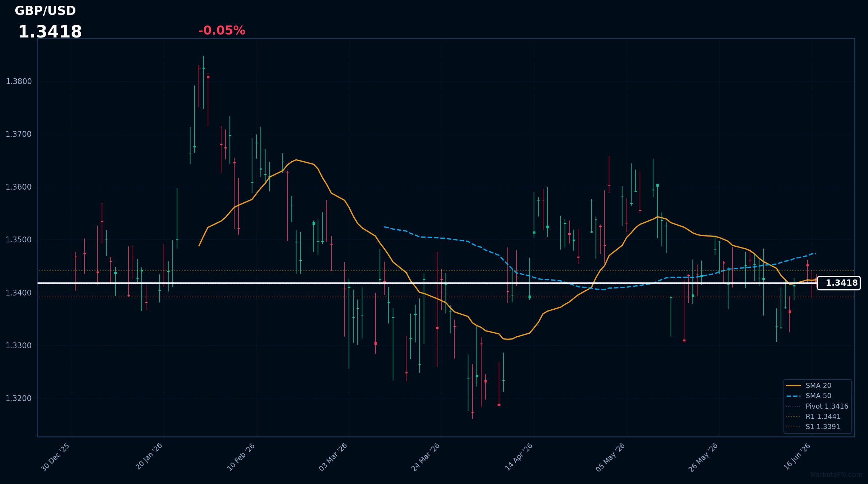Click the -0.05% change value

(221, 31)
